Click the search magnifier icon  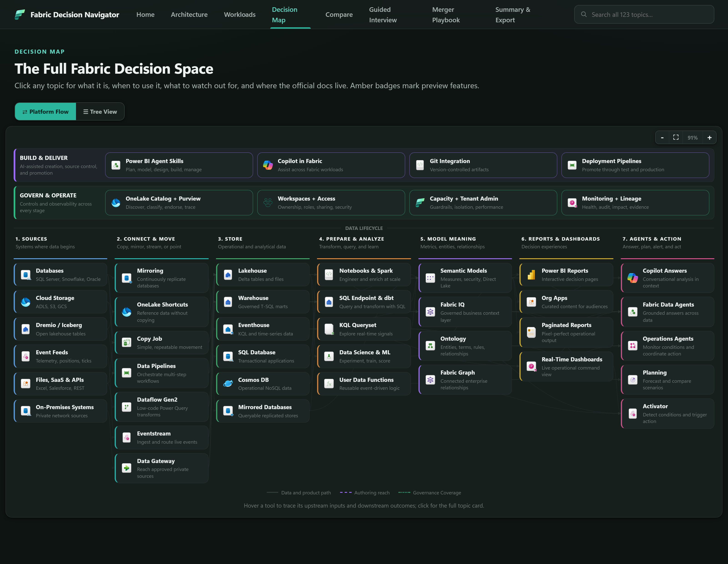click(x=584, y=14)
